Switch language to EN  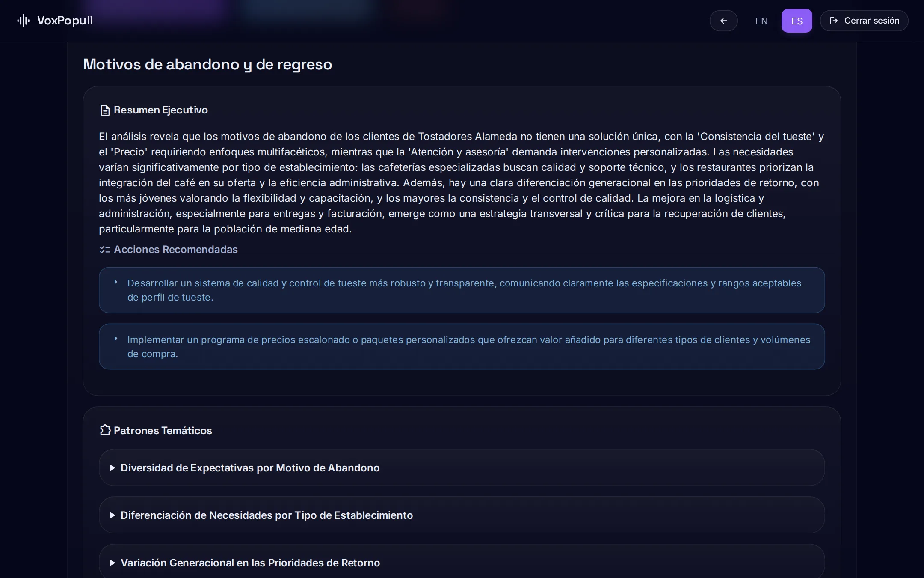point(761,21)
